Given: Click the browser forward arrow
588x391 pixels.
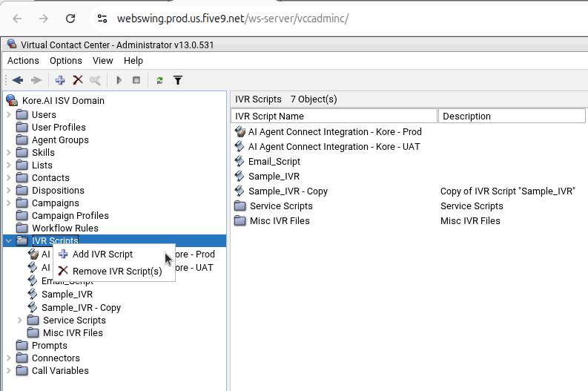Looking at the screenshot, I should click(44, 19).
